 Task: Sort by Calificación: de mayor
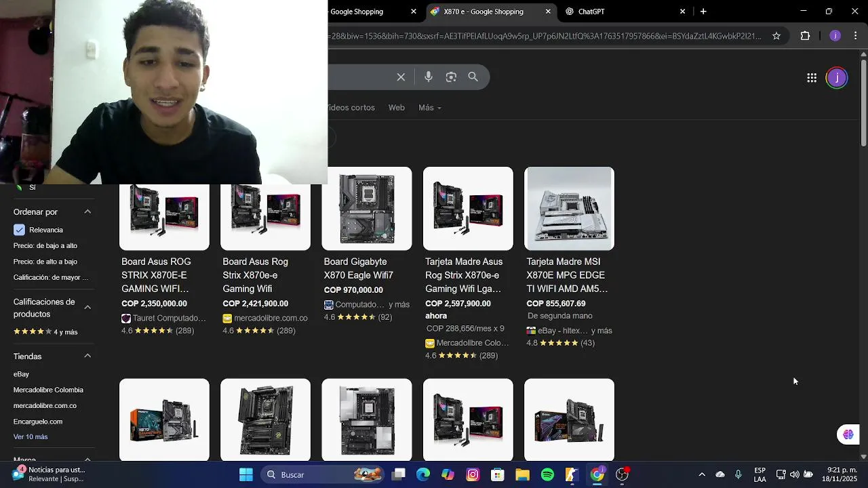51,277
